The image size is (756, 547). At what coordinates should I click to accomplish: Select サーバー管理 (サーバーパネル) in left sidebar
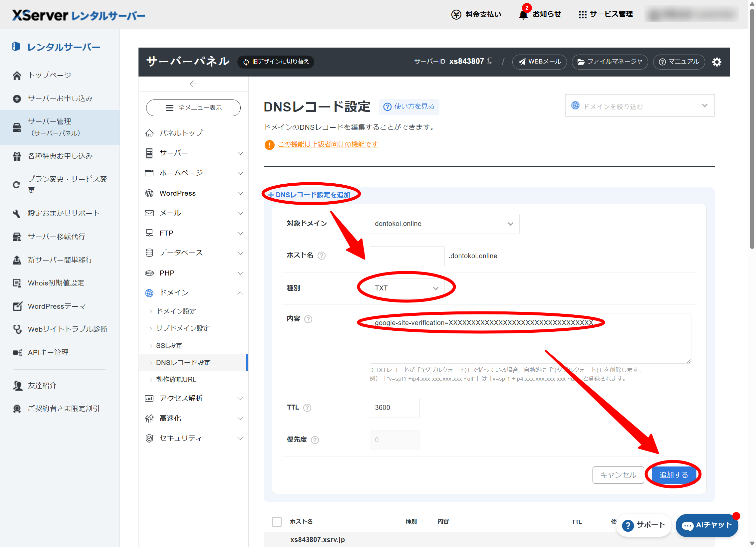coord(60,127)
